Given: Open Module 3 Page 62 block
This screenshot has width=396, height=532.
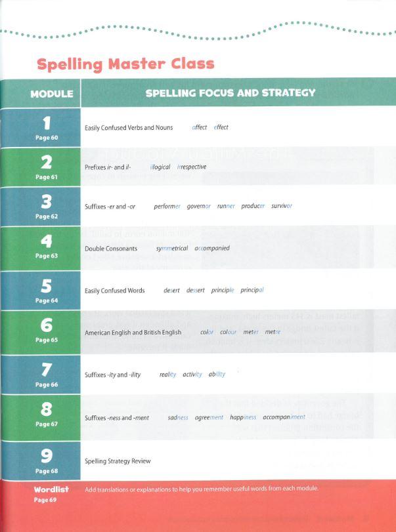Looking at the screenshot, I should coord(41,206).
